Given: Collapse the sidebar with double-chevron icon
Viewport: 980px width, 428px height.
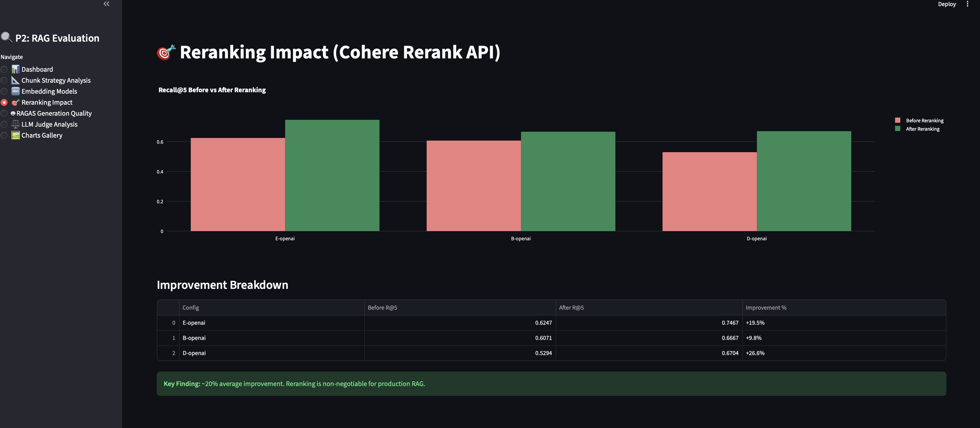Looking at the screenshot, I should click(106, 4).
